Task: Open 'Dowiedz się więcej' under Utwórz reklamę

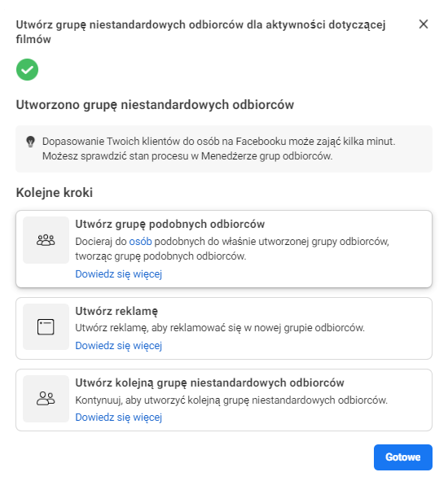Action: pos(119,346)
